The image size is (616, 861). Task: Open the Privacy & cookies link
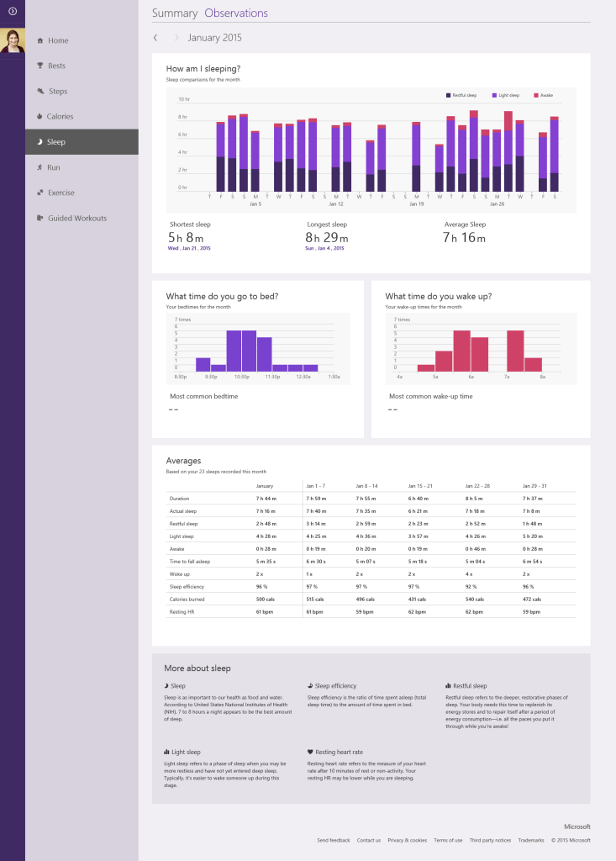tap(408, 840)
